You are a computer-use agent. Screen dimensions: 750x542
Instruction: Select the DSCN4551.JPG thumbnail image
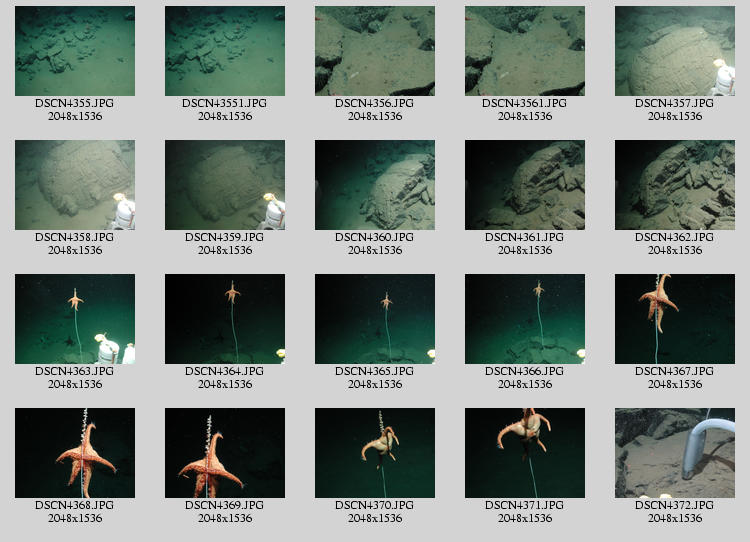point(225,51)
